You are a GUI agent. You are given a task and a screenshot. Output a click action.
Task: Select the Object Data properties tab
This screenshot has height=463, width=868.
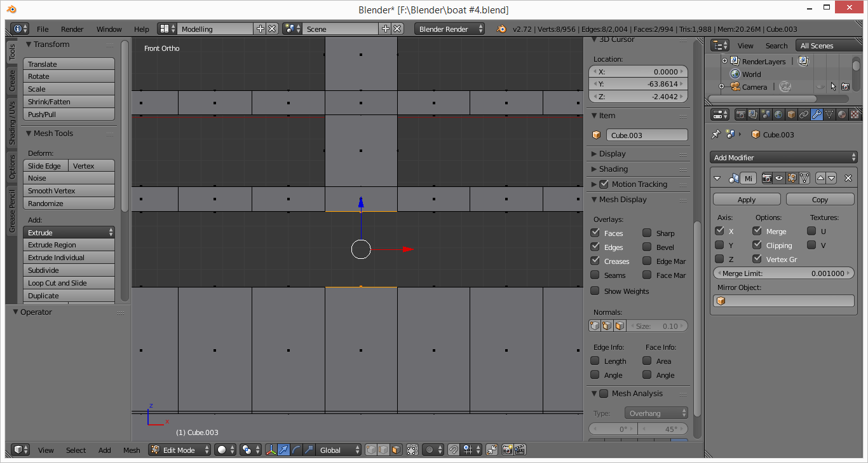point(831,115)
